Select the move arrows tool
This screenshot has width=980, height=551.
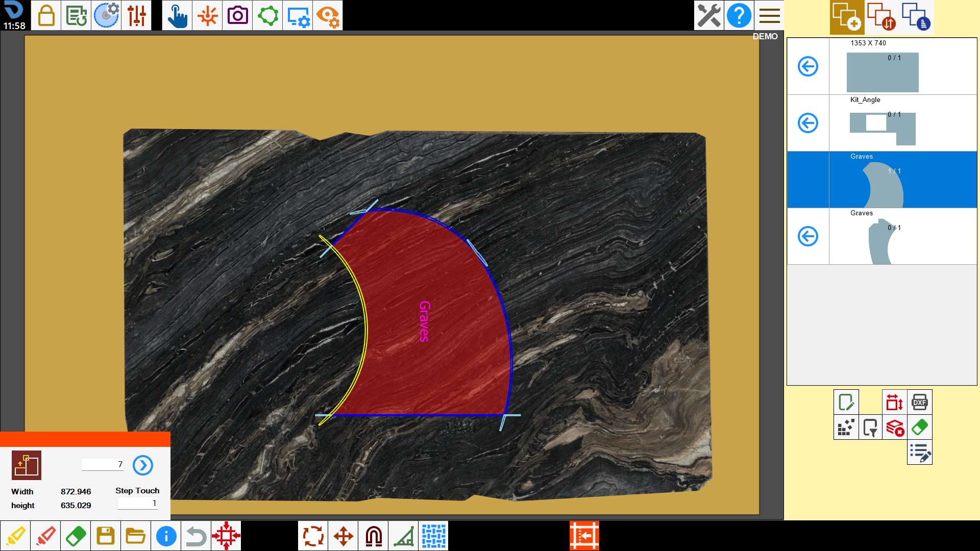(343, 536)
